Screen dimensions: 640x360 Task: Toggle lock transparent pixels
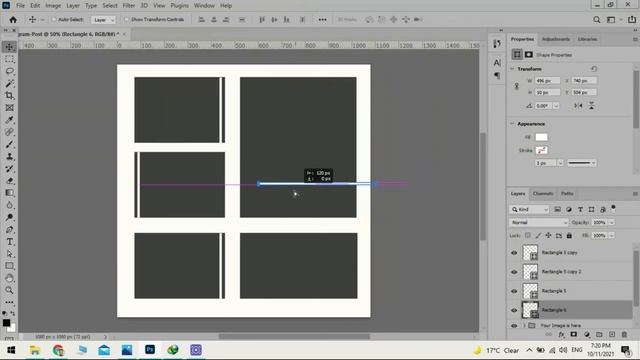[x=528, y=236]
